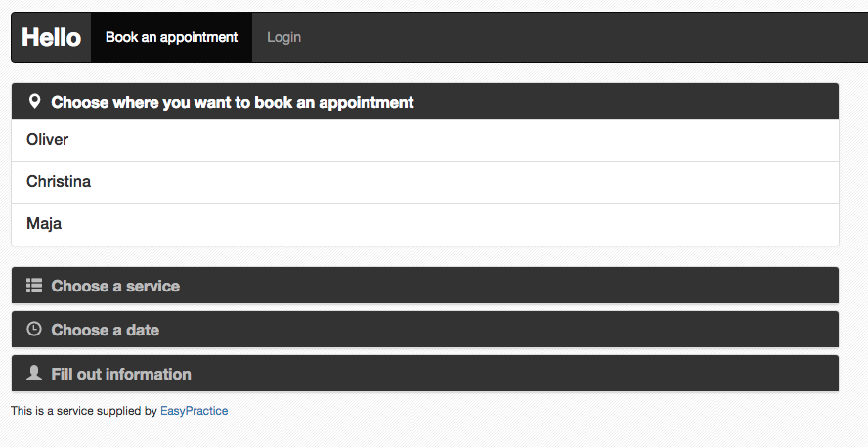
Task: Select Oliver as the appointment location
Action: (x=425, y=140)
